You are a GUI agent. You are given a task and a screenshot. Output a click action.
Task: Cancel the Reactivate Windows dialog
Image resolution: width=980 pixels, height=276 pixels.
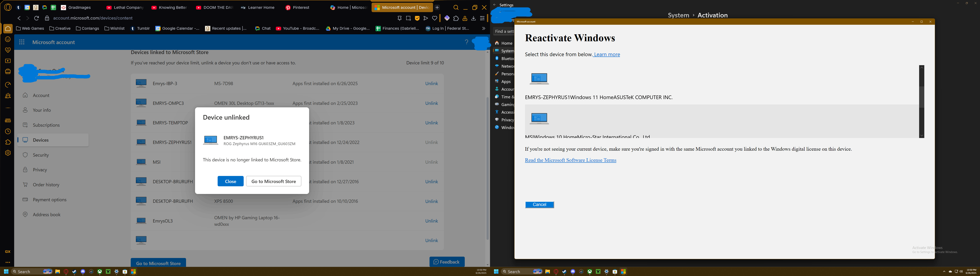(539, 205)
